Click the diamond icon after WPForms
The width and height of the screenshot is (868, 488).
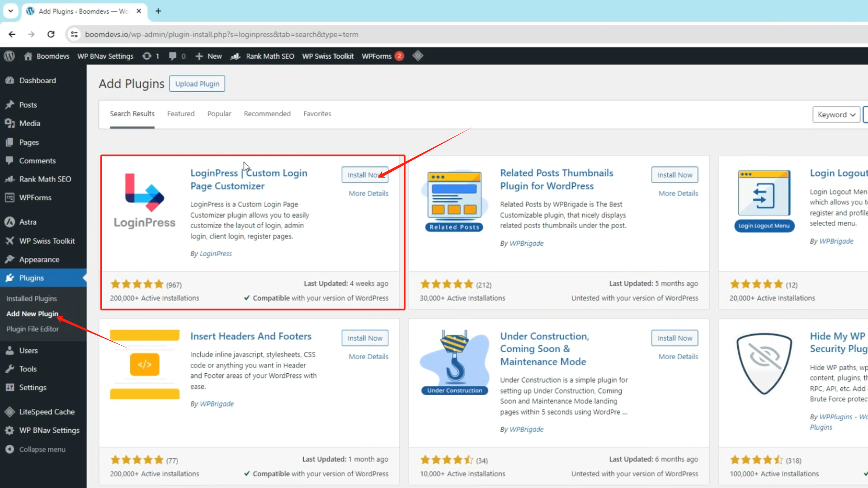click(x=418, y=56)
